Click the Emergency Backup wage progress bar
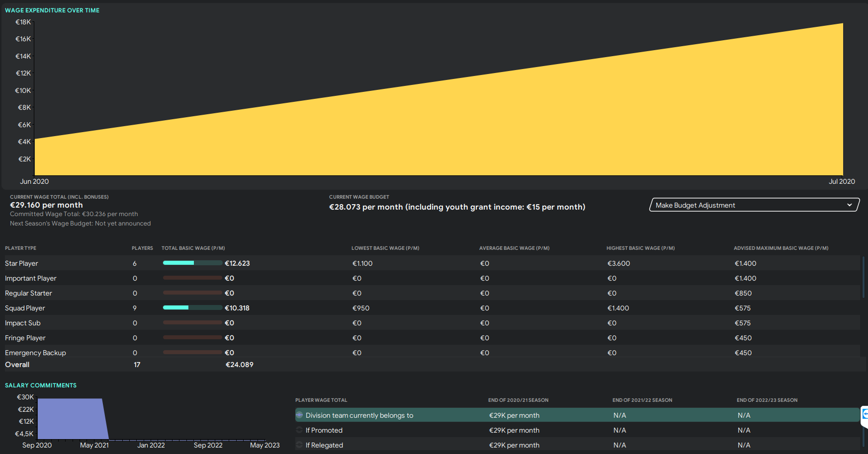This screenshot has width=868, height=454. tap(192, 352)
